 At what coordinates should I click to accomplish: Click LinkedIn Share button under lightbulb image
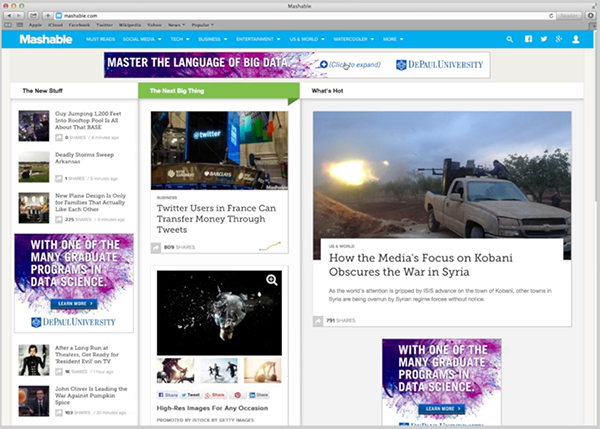coord(259,395)
